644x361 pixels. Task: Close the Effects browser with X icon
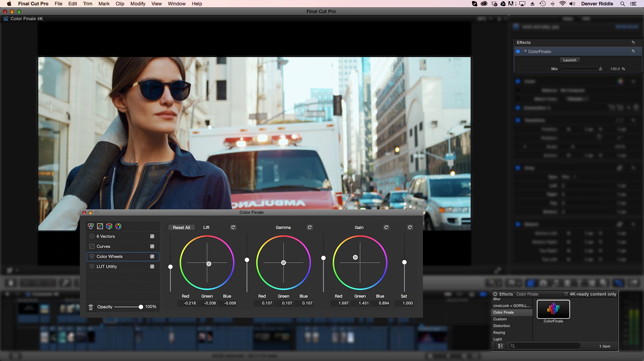tap(495, 294)
